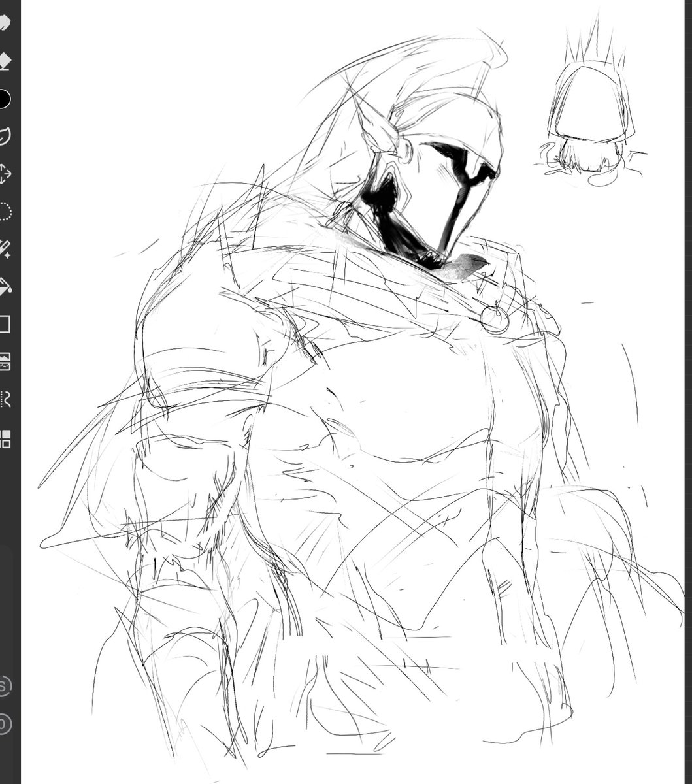692x784 pixels.
Task: Select the partly hidden top brush tool
Action: pyautogui.click(x=4, y=24)
